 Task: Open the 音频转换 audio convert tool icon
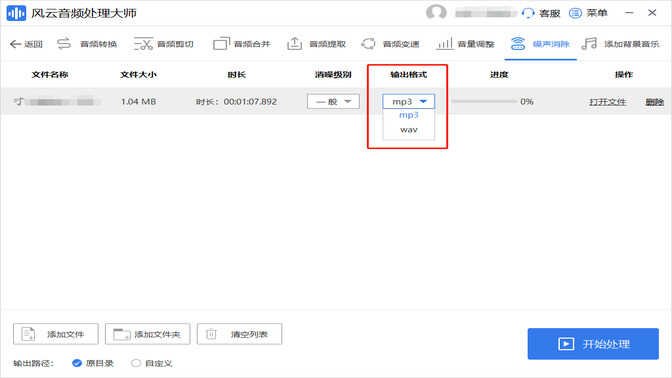tap(64, 44)
